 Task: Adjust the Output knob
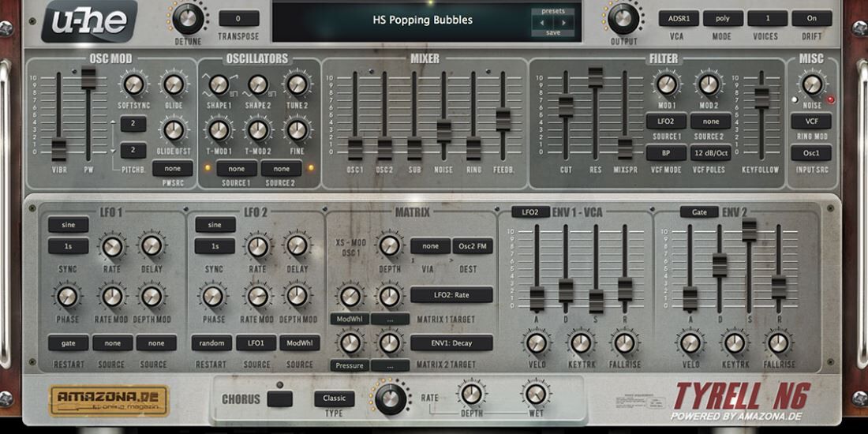(623, 19)
